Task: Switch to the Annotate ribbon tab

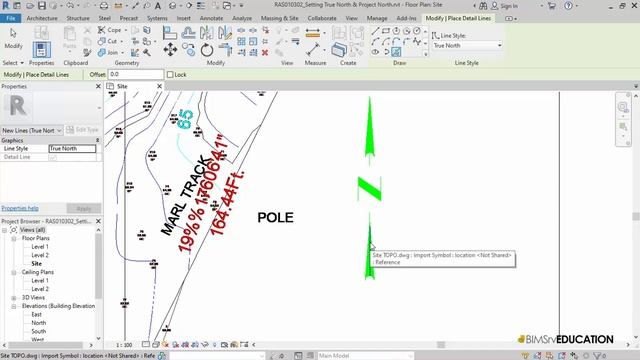Action: tap(211, 18)
